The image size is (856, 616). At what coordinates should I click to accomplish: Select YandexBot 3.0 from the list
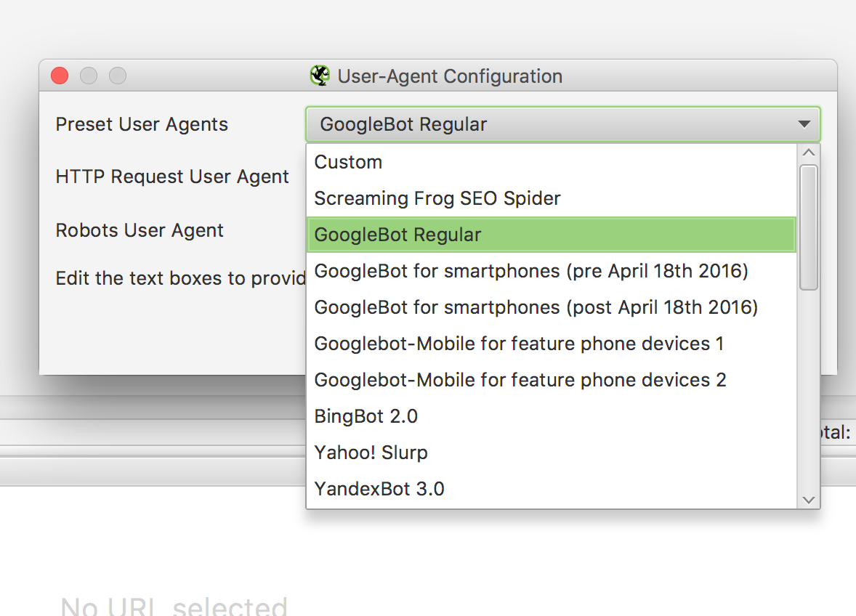(x=379, y=489)
